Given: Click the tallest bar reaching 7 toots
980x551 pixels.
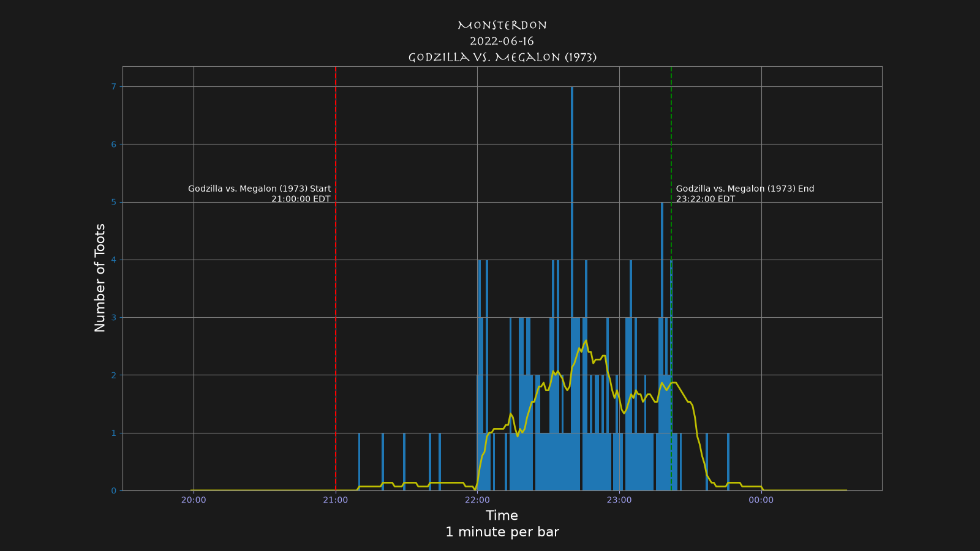Looking at the screenshot, I should [x=572, y=288].
